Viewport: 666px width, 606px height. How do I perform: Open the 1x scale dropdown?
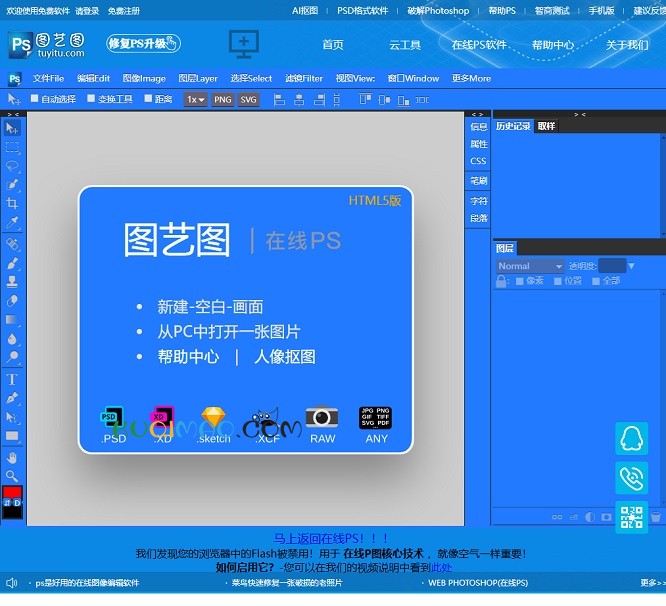(x=195, y=100)
